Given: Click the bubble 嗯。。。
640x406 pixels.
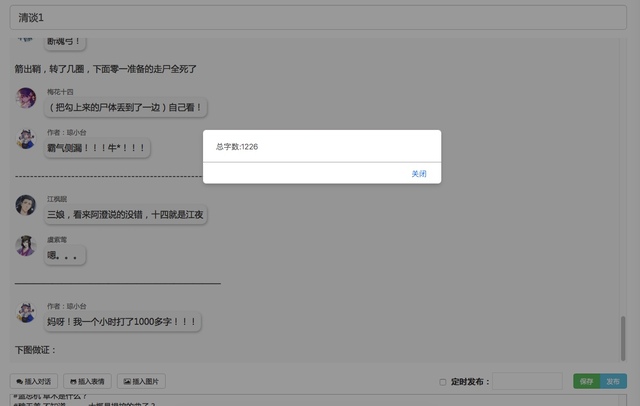Looking at the screenshot, I should point(65,255).
